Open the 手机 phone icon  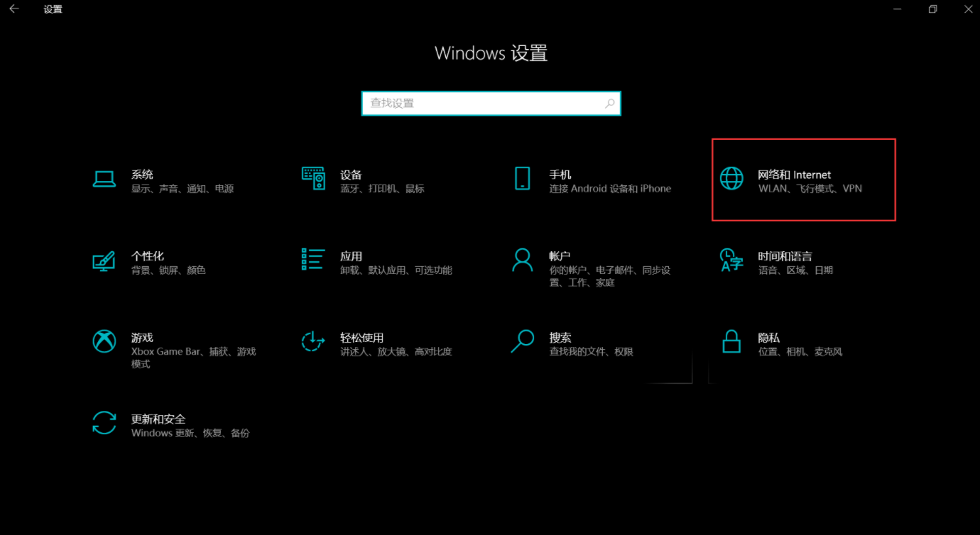[x=523, y=179]
